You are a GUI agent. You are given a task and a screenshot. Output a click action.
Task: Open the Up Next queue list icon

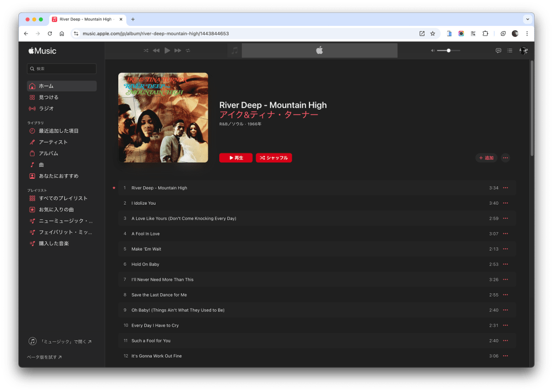[x=510, y=50]
